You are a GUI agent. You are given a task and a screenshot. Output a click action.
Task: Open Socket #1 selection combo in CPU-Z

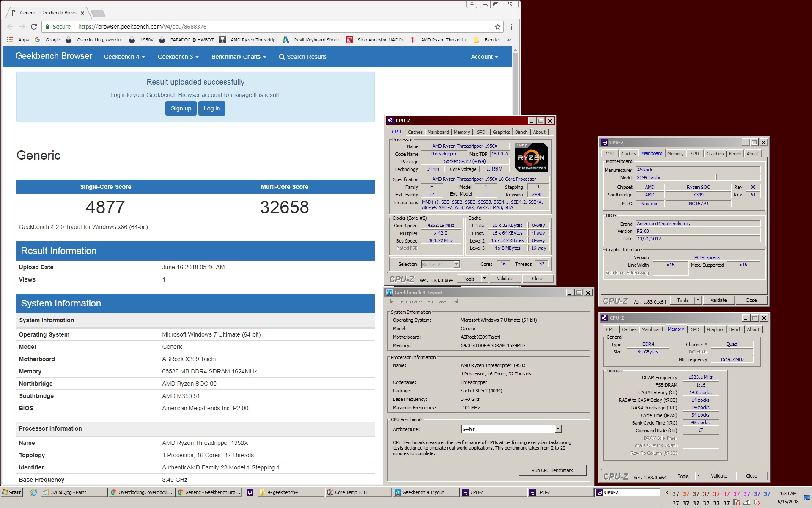pos(440,265)
